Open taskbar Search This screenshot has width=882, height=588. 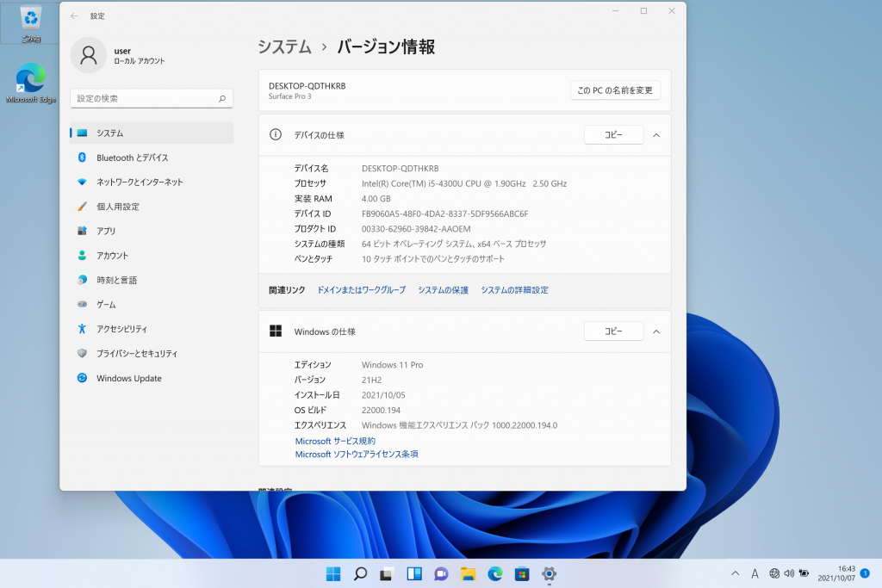[x=360, y=574]
